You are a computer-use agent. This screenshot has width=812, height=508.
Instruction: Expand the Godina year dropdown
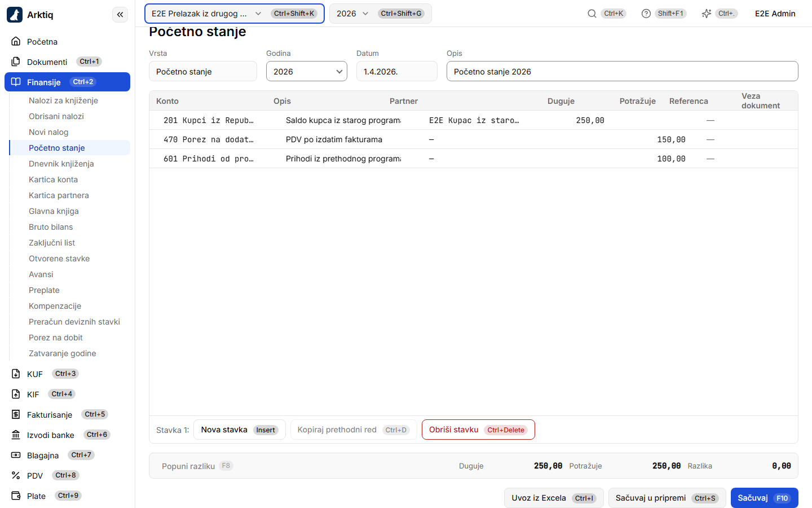pyautogui.click(x=307, y=72)
